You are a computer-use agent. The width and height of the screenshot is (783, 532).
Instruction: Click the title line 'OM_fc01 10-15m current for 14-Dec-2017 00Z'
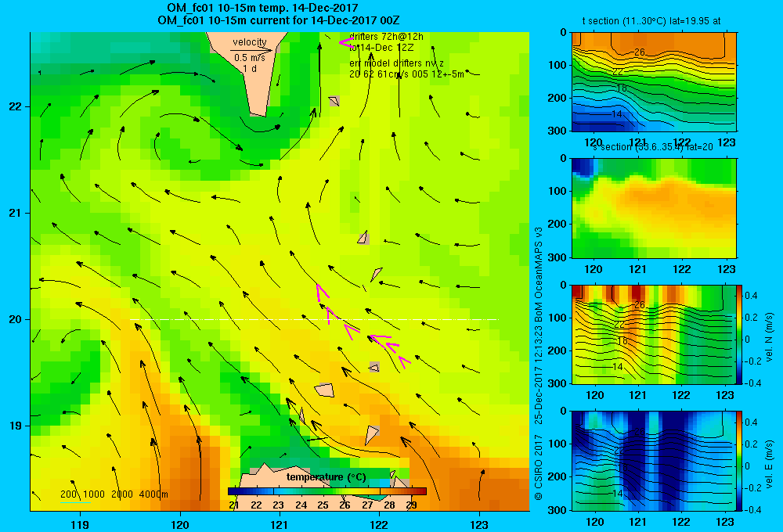click(x=278, y=20)
